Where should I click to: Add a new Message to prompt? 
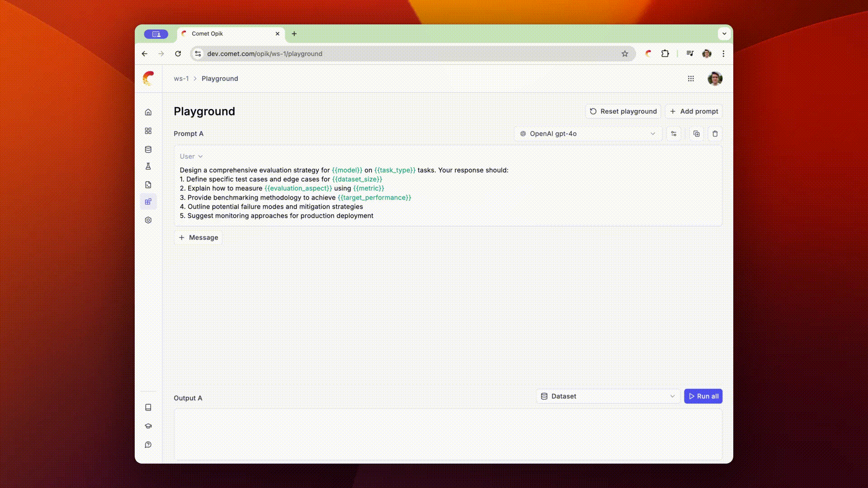tap(198, 238)
